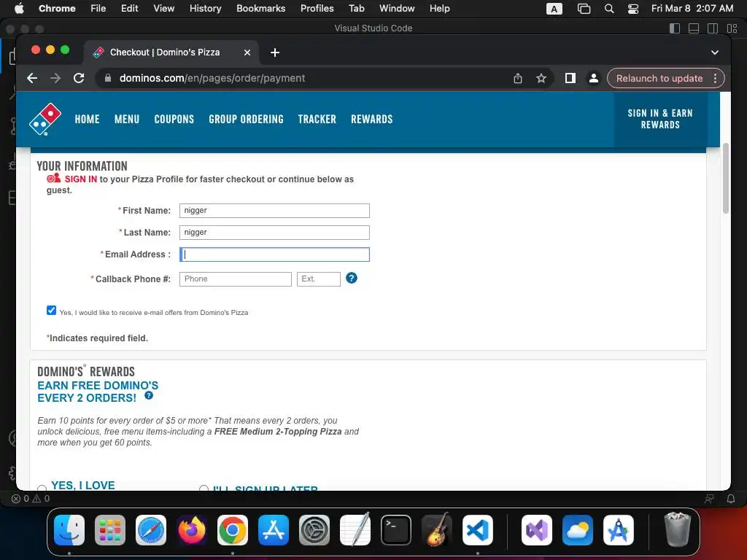Click the Chrome address bar URL
Screen dimensions: 747x560
212,78
